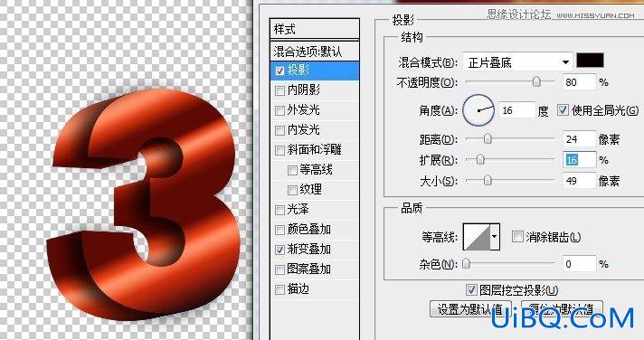Screen dimensions: 644x340
Task: Toggle 使用全局光 checkbox
Action: (563, 109)
